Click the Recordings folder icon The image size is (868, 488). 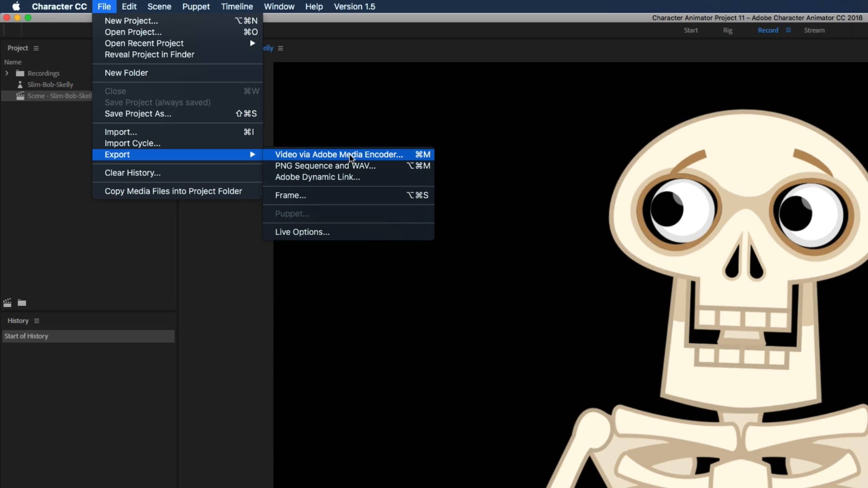(x=19, y=73)
